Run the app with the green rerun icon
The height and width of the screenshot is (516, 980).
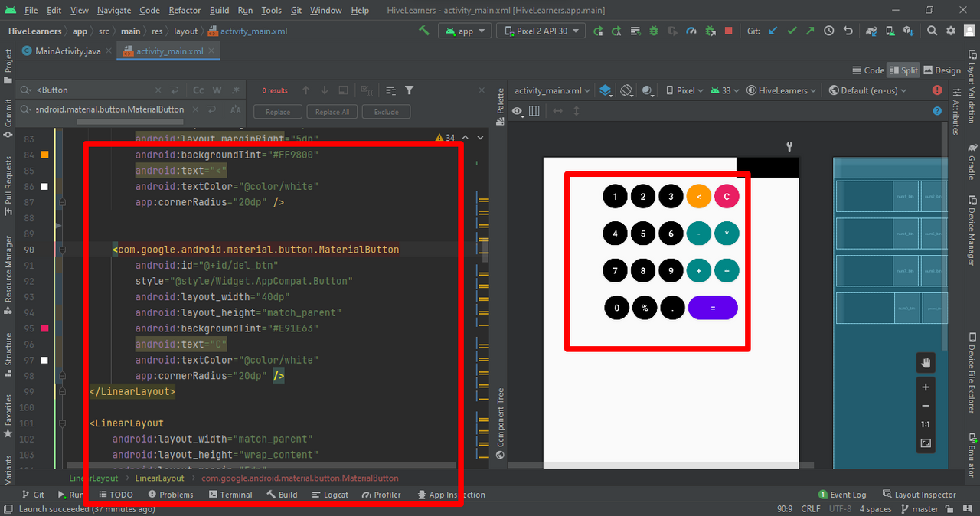point(598,31)
